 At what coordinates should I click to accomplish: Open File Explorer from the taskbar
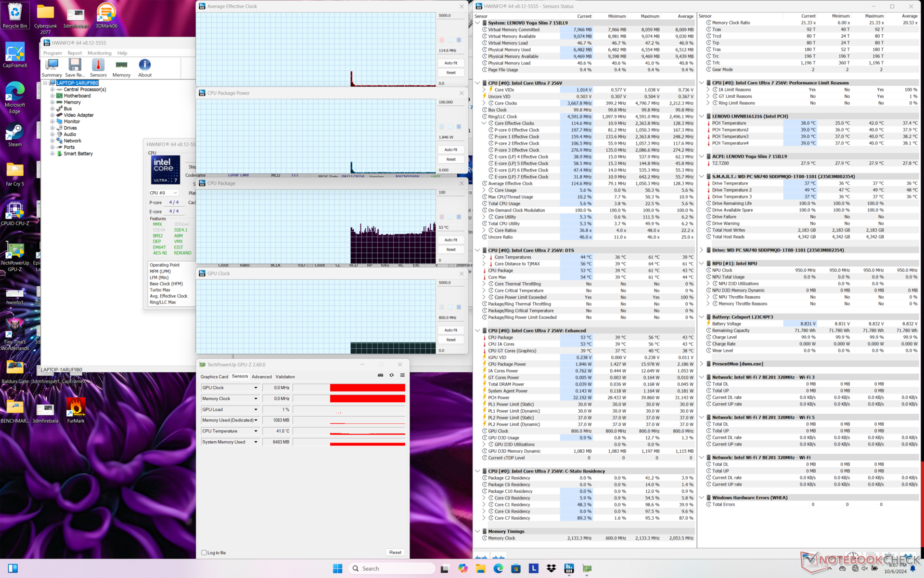pos(480,568)
